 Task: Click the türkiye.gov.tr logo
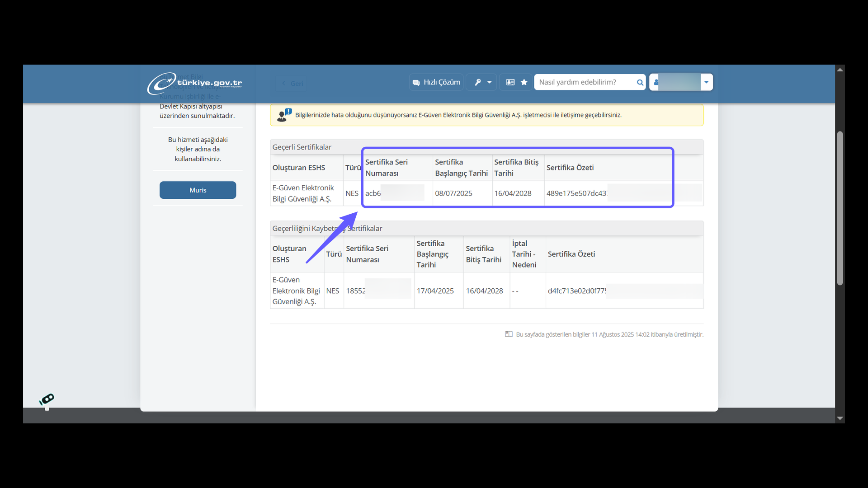click(194, 83)
